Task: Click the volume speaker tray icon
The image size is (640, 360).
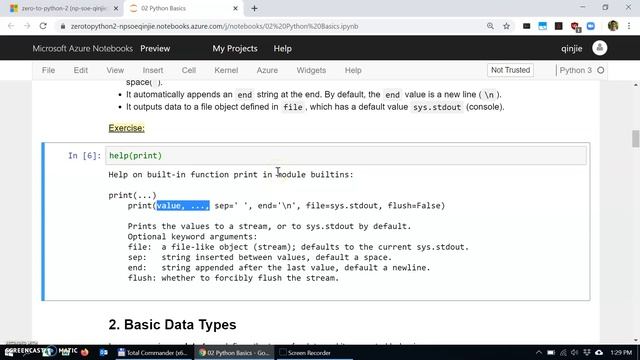Action: (575, 352)
